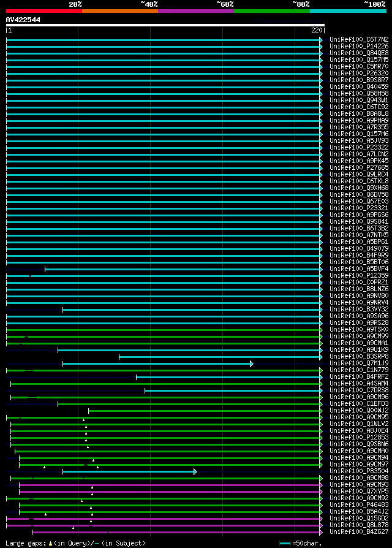Select UniRef100_Q9SBN6 label
The image size is (392, 548).
click(359, 444)
